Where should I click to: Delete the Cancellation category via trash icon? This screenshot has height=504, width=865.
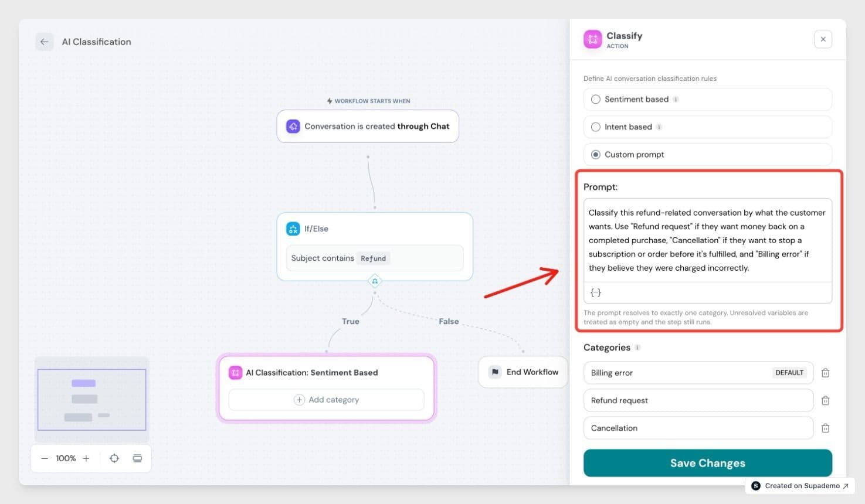point(825,428)
